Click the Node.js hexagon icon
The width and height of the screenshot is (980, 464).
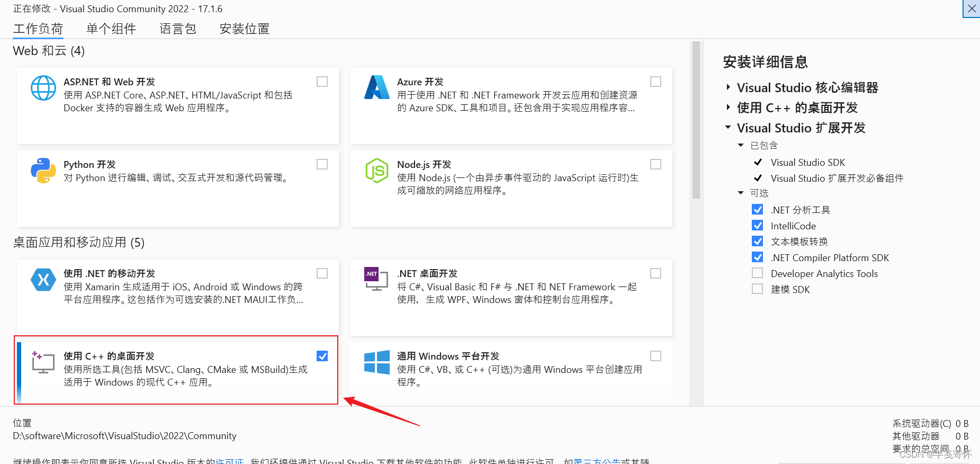pyautogui.click(x=377, y=171)
